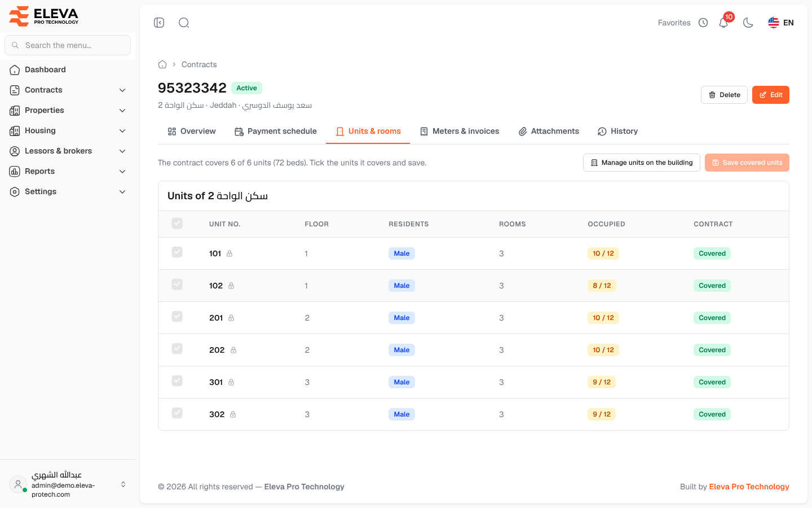812x508 pixels.
Task: Expand the Settings sidebar menu
Action: (x=68, y=191)
